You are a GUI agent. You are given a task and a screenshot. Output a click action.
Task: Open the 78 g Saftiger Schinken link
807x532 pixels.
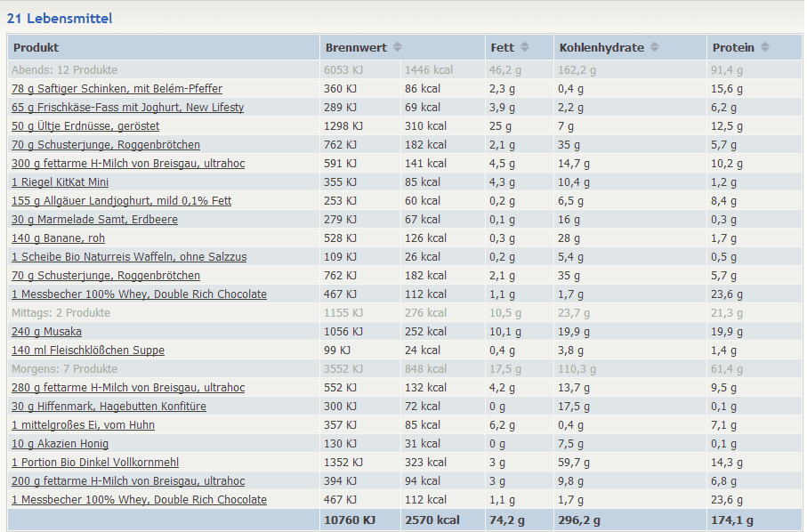pos(117,88)
